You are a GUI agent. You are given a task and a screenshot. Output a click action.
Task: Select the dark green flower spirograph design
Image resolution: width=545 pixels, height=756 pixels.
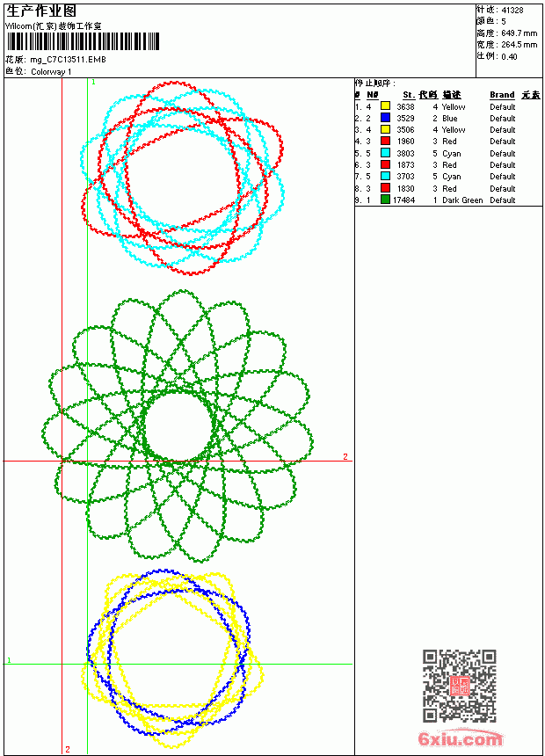[x=178, y=425]
